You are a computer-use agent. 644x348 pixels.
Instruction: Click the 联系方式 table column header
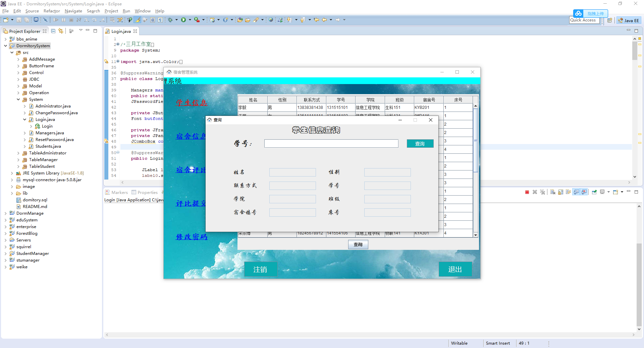click(312, 100)
